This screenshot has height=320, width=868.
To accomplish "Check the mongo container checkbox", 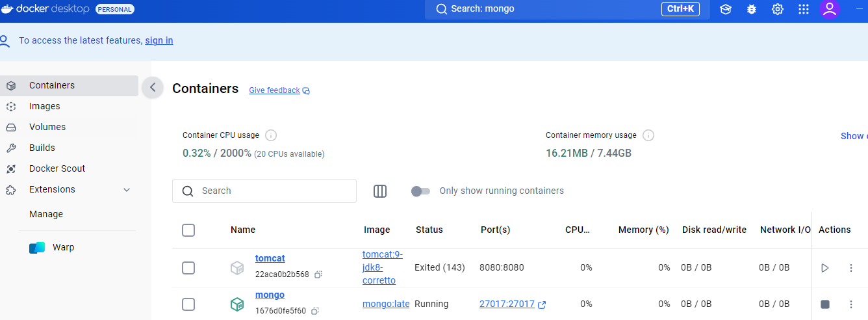I will click(188, 304).
